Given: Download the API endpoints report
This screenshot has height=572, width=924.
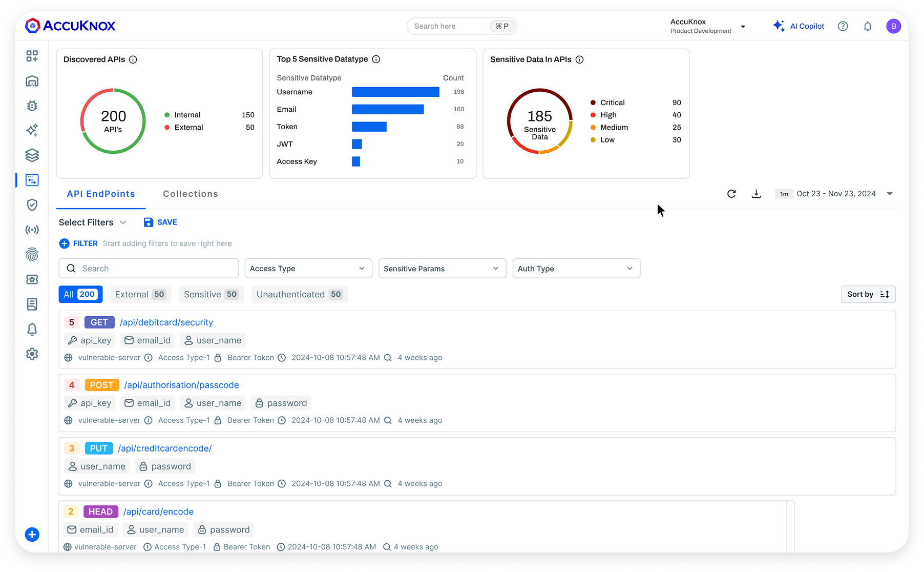Looking at the screenshot, I should (x=756, y=194).
